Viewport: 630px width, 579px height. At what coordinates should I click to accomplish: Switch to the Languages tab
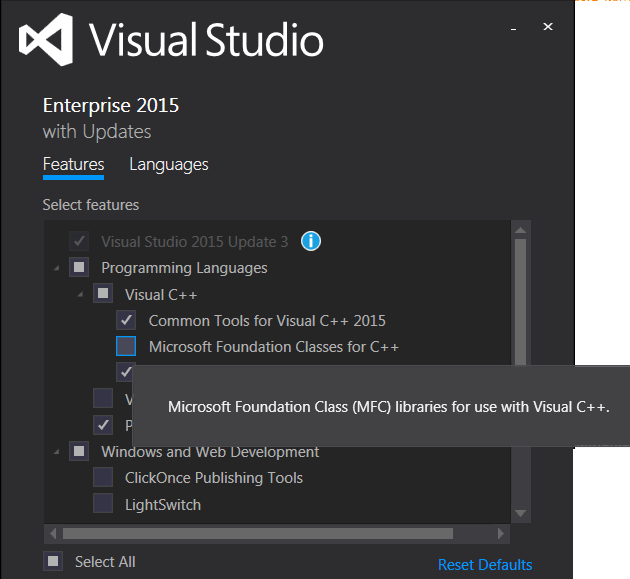pyautogui.click(x=168, y=165)
